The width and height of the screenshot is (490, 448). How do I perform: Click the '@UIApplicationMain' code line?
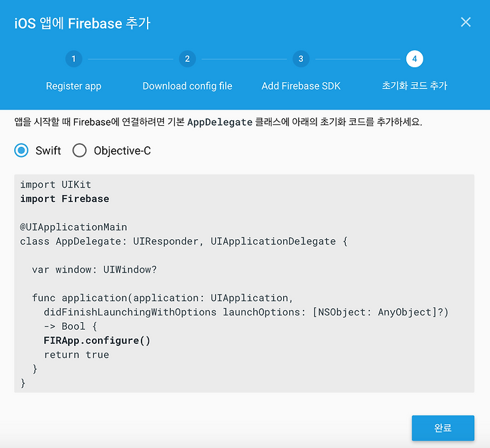tap(73, 227)
